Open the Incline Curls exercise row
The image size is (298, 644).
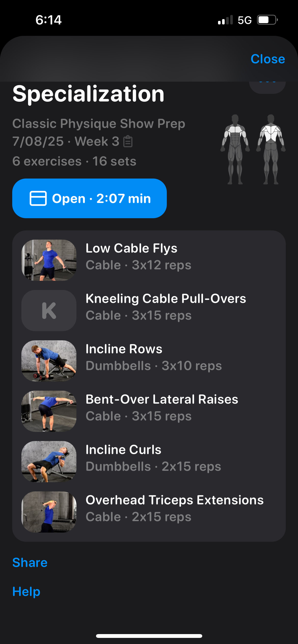[149, 462]
